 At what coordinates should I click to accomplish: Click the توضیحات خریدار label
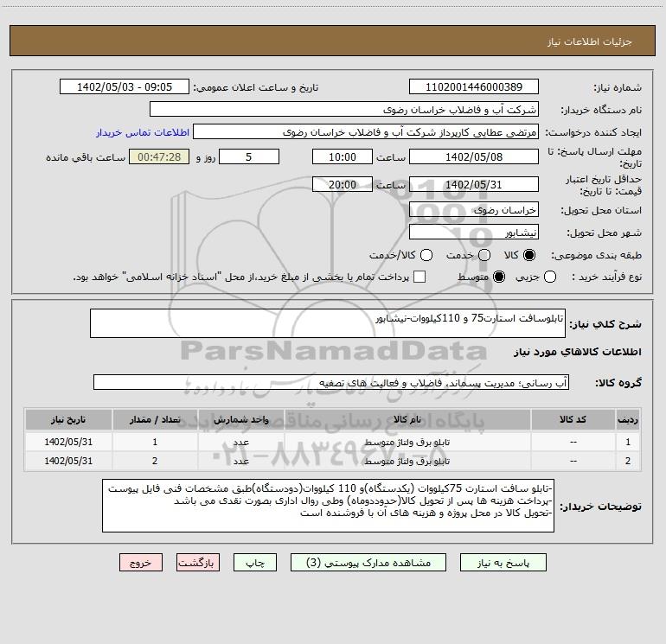[x=600, y=506]
